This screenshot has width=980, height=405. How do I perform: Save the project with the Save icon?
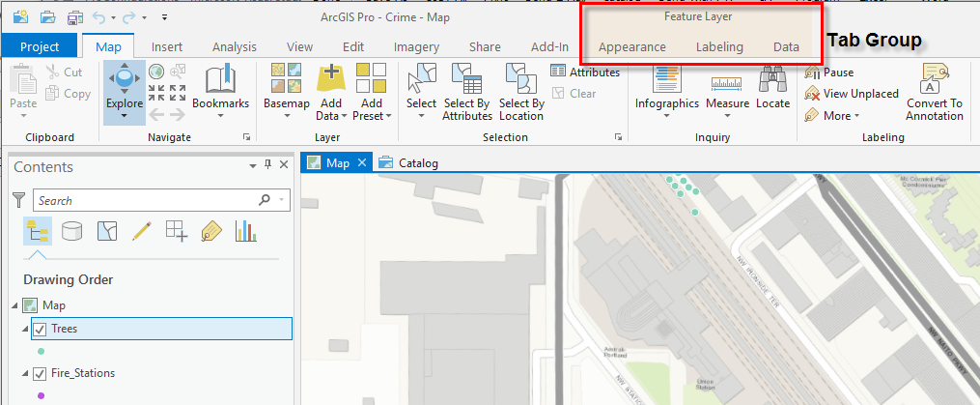(75, 16)
